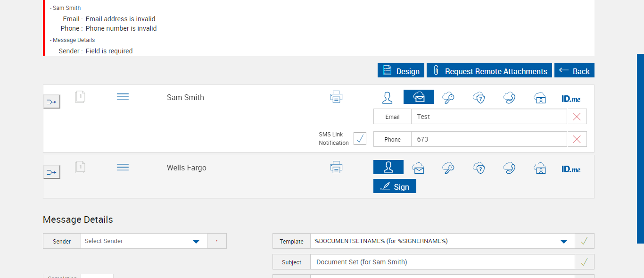Choose the ID.me verification option for Wells Fargo

pos(571,169)
